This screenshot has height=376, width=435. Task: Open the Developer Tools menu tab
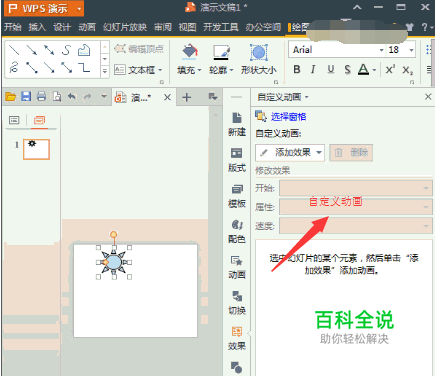[221, 27]
